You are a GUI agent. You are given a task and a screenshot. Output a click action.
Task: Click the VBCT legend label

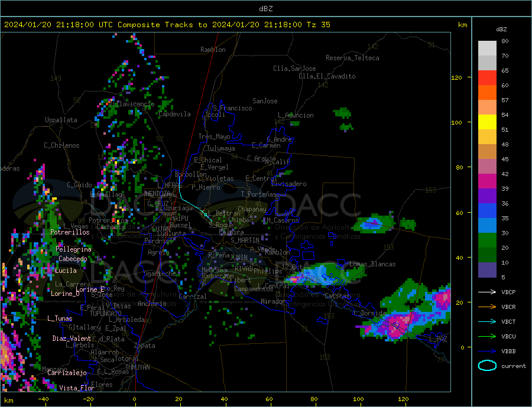click(x=508, y=321)
